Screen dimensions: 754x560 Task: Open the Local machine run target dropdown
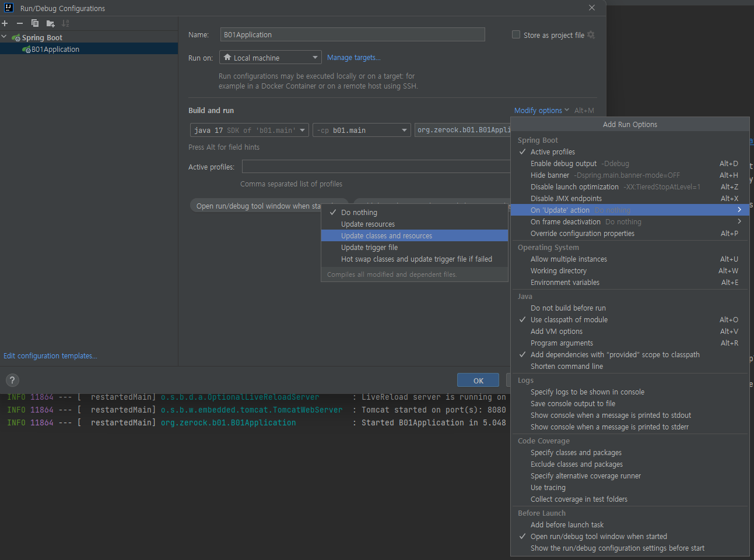(x=271, y=58)
